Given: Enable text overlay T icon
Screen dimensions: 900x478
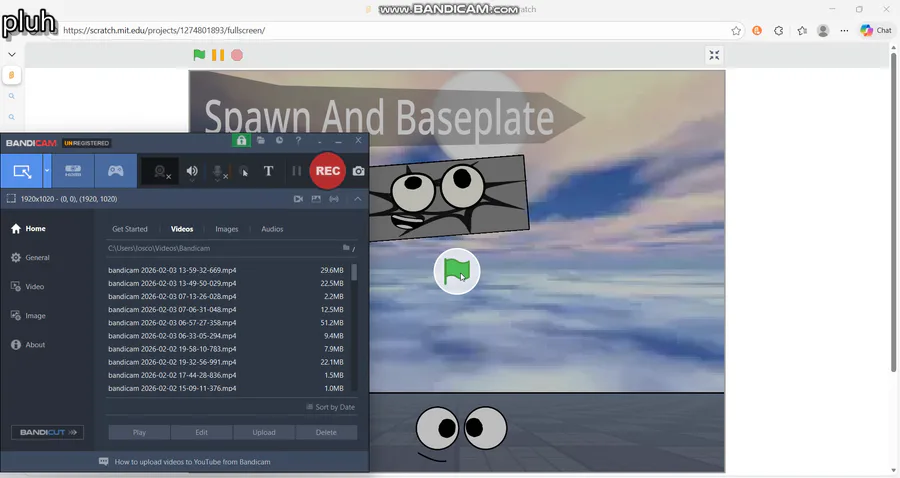Looking at the screenshot, I should (268, 171).
